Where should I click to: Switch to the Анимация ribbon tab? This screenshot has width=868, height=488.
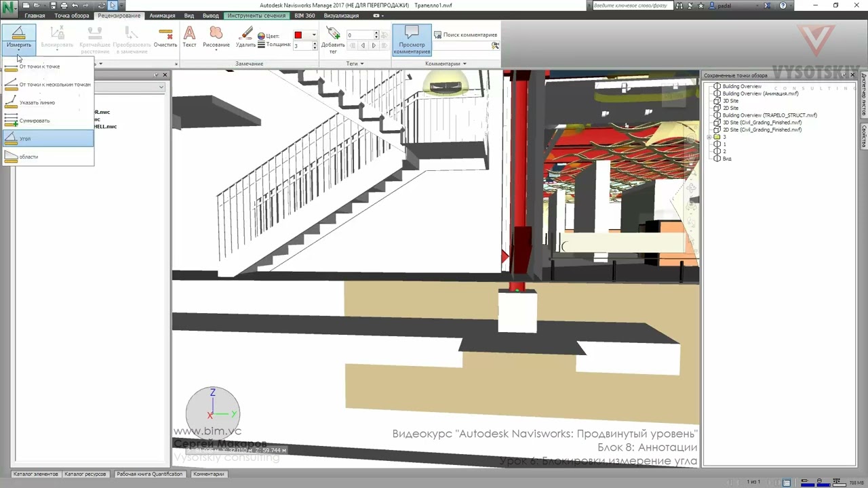(162, 16)
